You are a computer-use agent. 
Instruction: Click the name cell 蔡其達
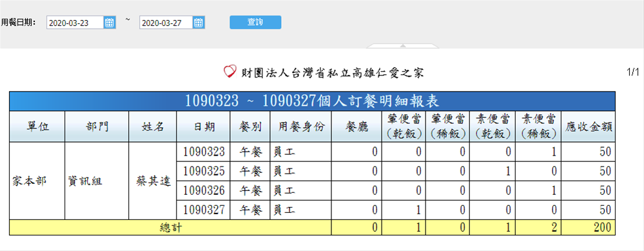click(153, 181)
